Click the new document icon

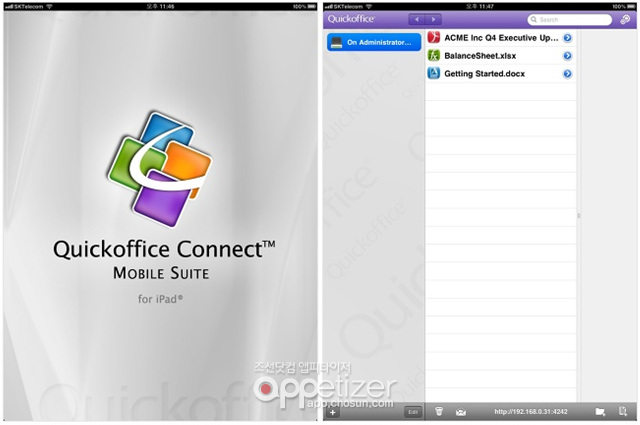[x=622, y=411]
